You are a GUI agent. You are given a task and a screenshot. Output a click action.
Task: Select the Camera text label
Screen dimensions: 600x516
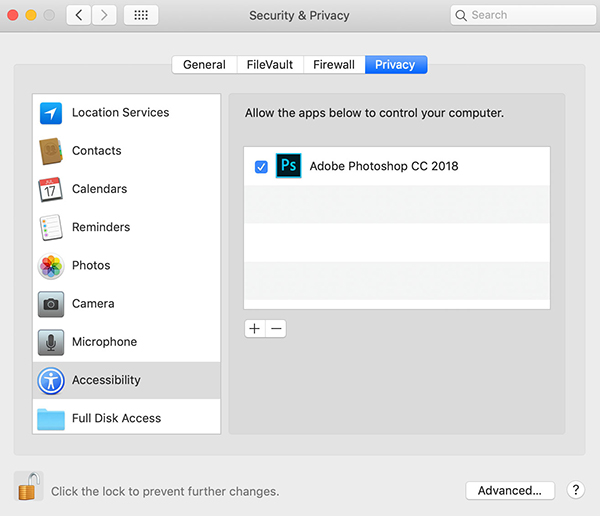coord(93,304)
